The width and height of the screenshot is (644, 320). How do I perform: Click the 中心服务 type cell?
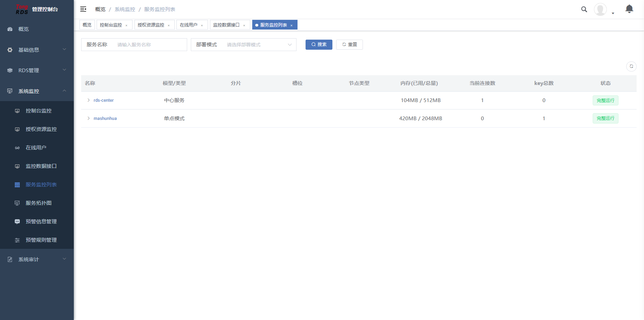click(x=174, y=100)
